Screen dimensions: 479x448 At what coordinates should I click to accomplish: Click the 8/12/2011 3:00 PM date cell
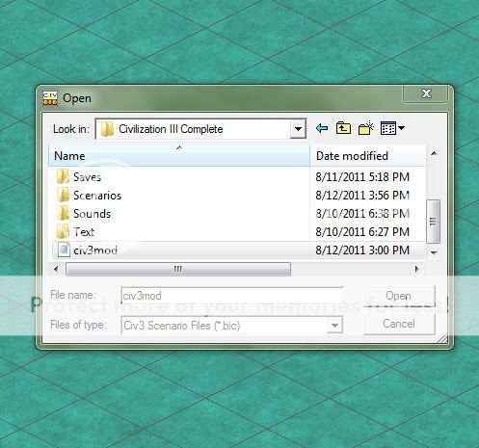point(362,250)
